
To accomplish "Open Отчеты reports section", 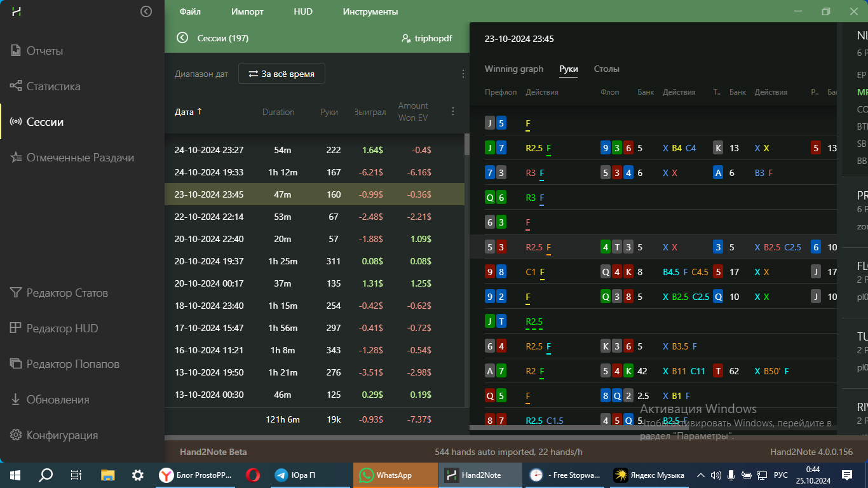I will [44, 51].
